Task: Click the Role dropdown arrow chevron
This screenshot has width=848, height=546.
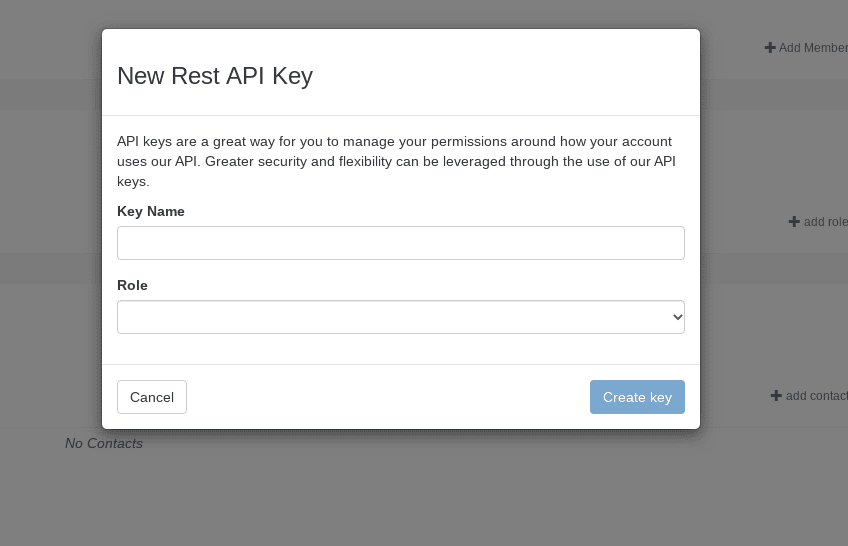Action: click(677, 317)
